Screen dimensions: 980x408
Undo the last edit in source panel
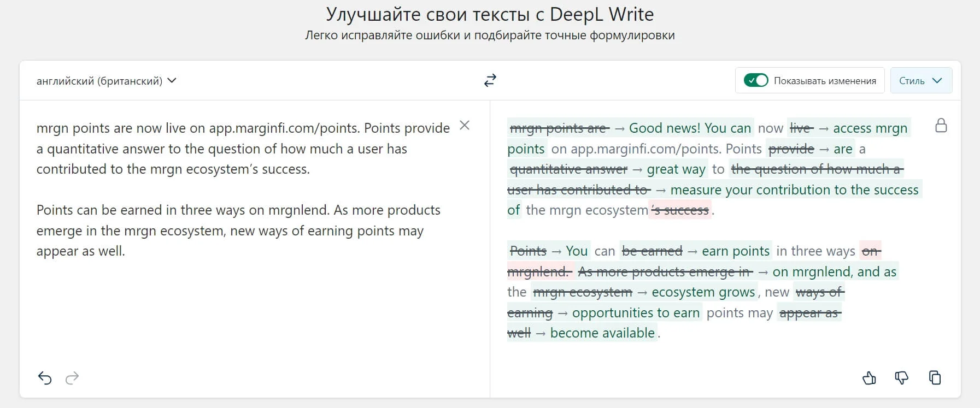(x=45, y=378)
